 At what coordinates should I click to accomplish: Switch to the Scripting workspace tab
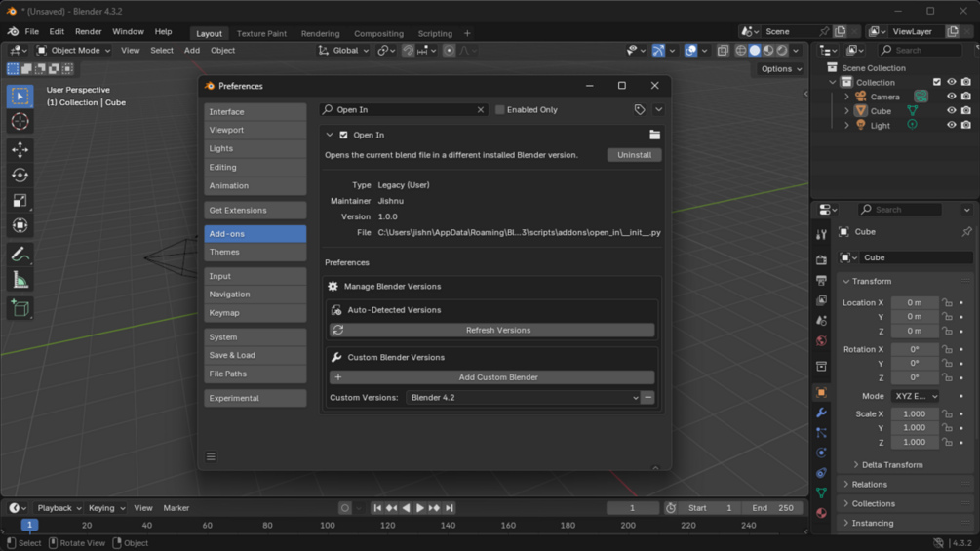[x=435, y=34]
